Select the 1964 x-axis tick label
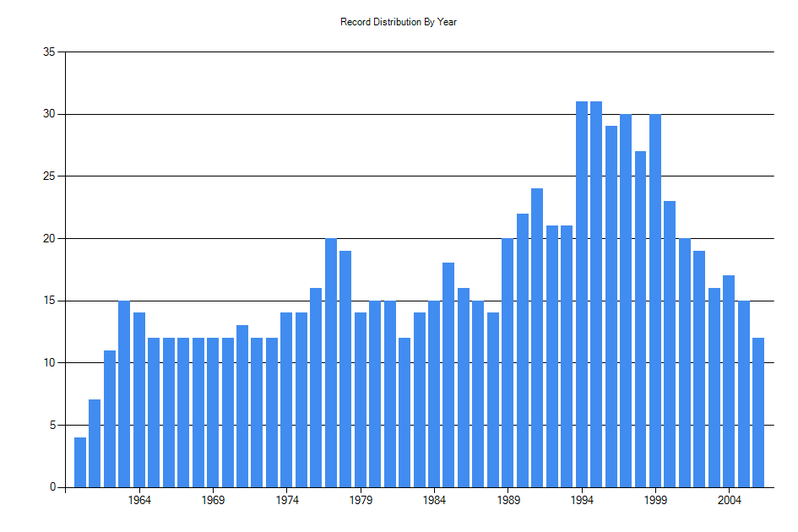798x532 pixels. coord(139,500)
